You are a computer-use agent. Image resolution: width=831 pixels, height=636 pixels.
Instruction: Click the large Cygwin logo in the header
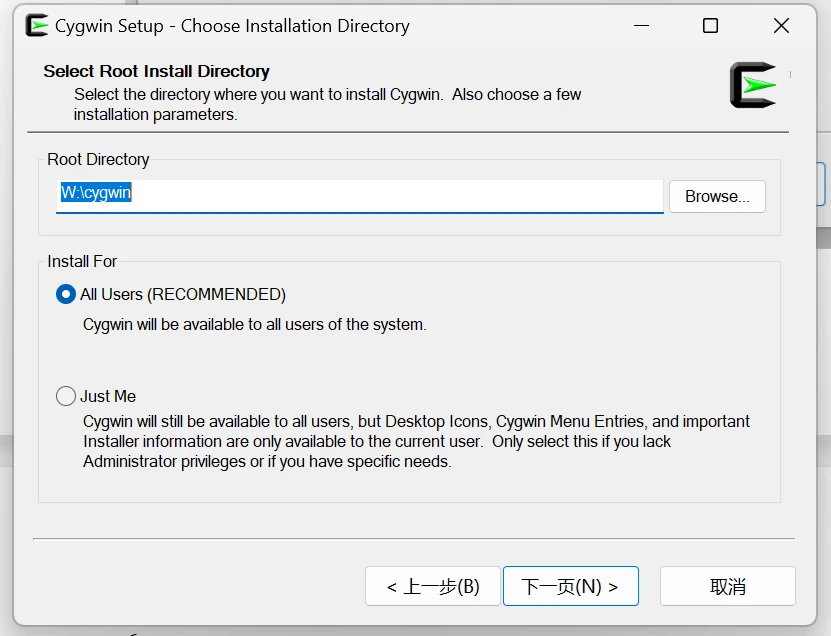753,85
